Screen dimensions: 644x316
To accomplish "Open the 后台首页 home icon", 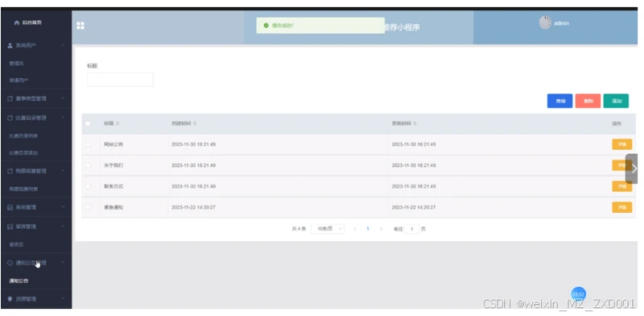I will coord(16,23).
